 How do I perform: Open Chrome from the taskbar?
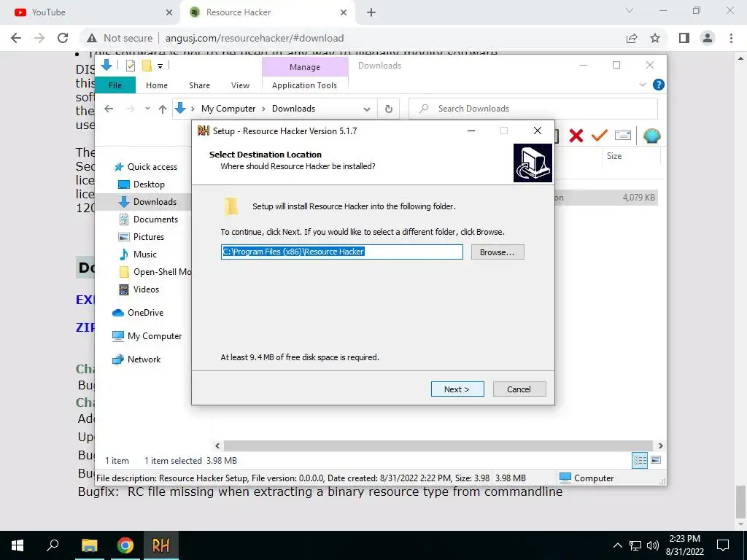(125, 545)
